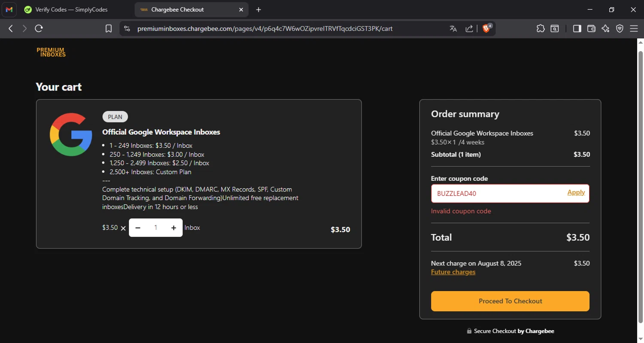Click the Invalid coupon code message
The height and width of the screenshot is (343, 644).
tap(461, 211)
